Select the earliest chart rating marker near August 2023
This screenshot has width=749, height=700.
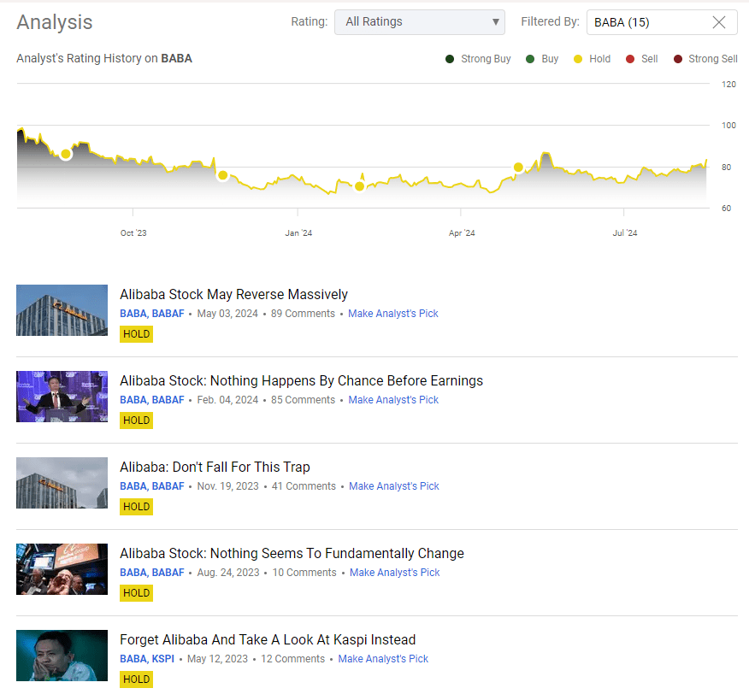point(66,154)
